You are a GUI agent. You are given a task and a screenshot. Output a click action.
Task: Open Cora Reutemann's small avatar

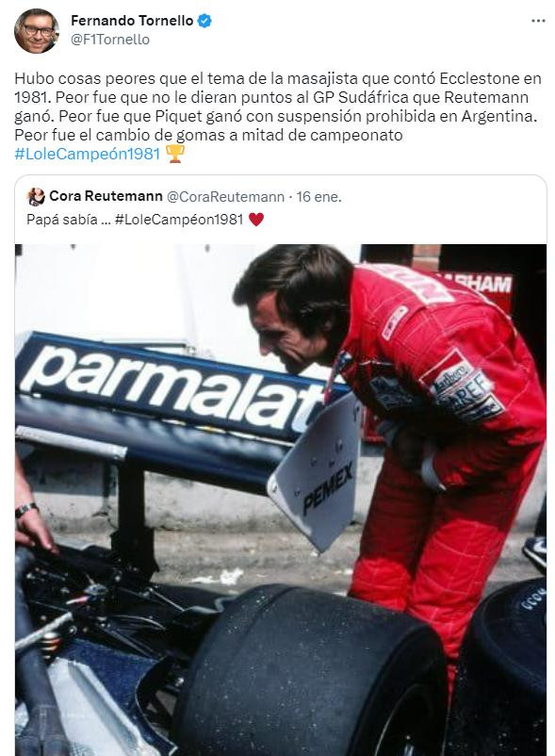click(x=36, y=197)
